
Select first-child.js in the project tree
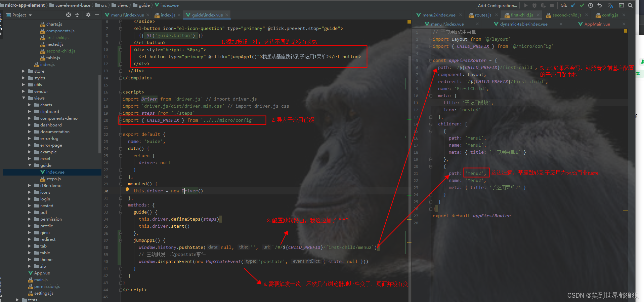(x=57, y=38)
